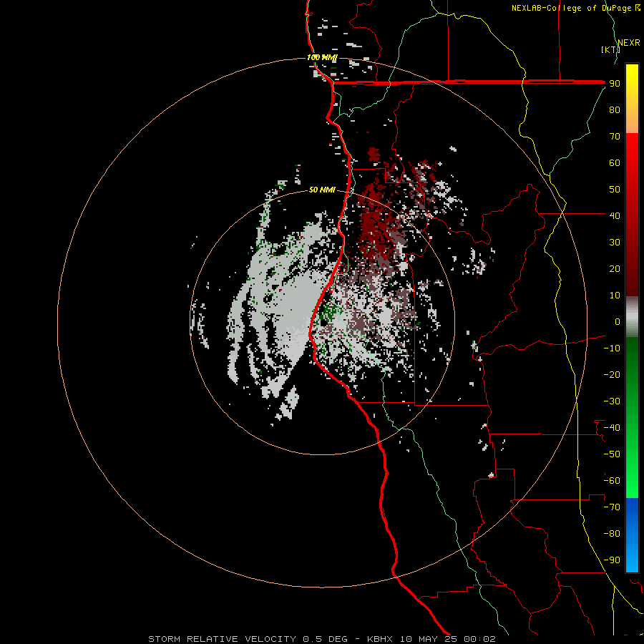
Task: Click the 60 value on velocity scale
Action: tap(615, 163)
